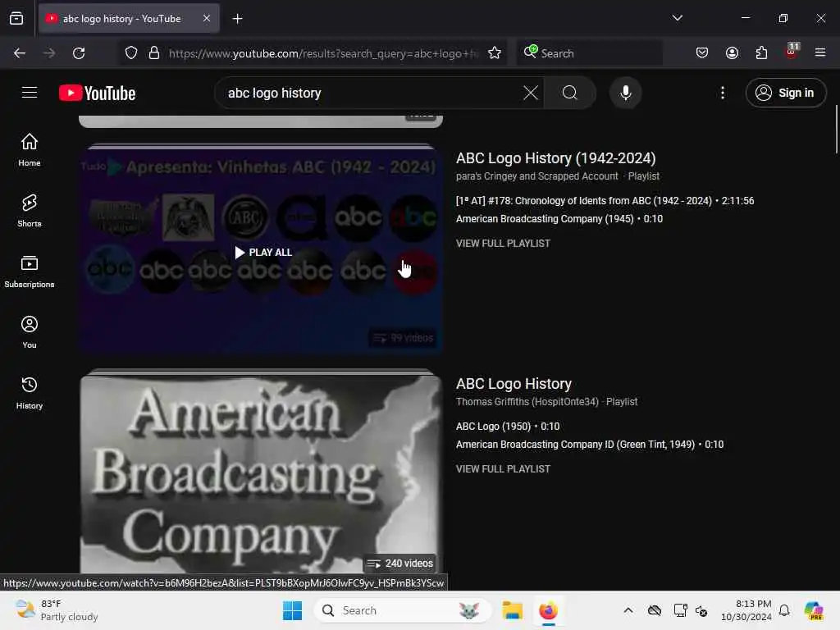
Task: Open the YouTube guide hamburger menu
Action: pos(30,93)
